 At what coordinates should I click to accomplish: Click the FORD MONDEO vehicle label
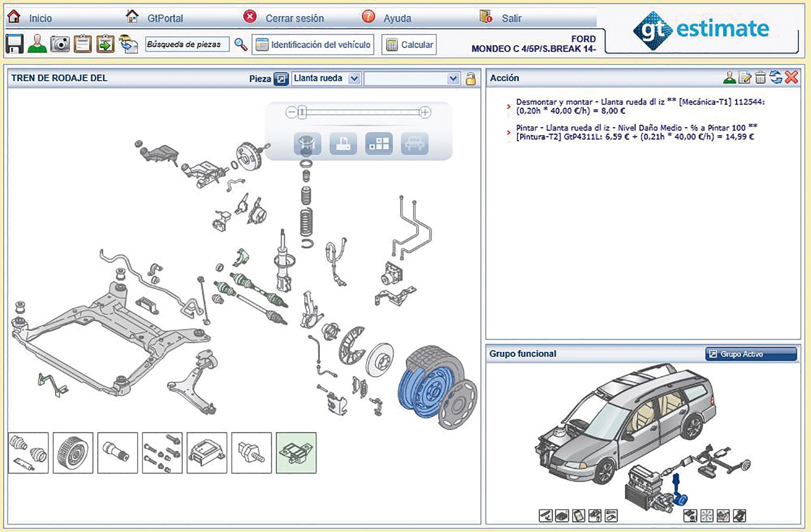pyautogui.click(x=533, y=44)
